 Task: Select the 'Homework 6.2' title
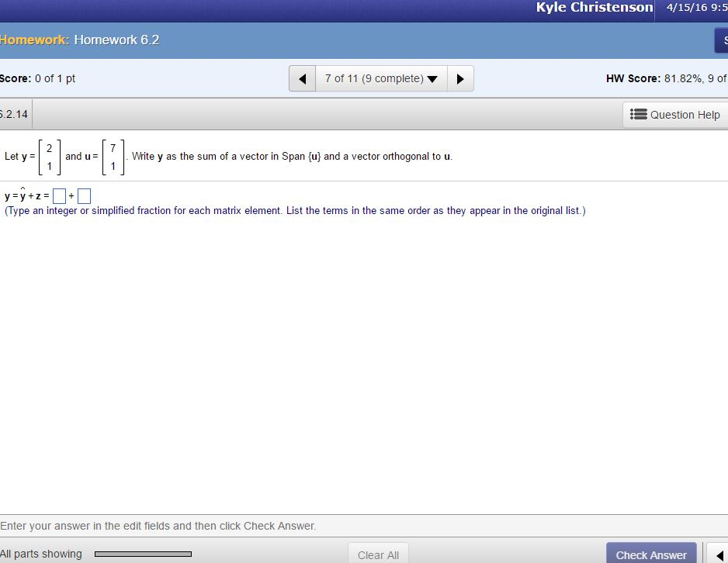pos(116,40)
